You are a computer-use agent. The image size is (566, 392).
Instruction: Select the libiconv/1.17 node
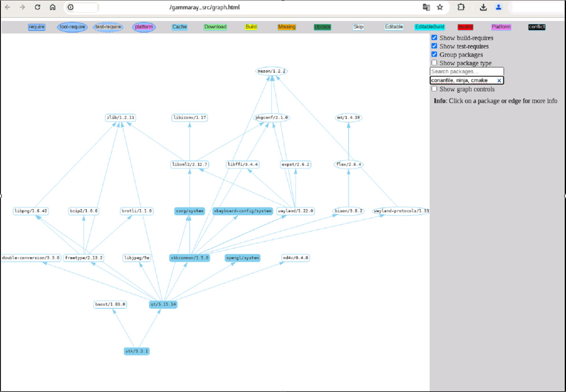[190, 118]
